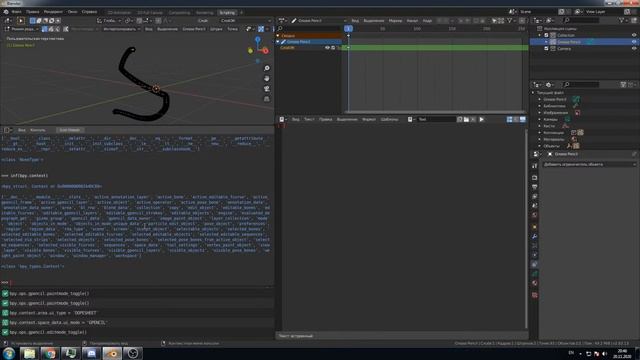This screenshot has width=640, height=360.
Task: Open the viewport object mode dropdown
Action: [x=23, y=29]
